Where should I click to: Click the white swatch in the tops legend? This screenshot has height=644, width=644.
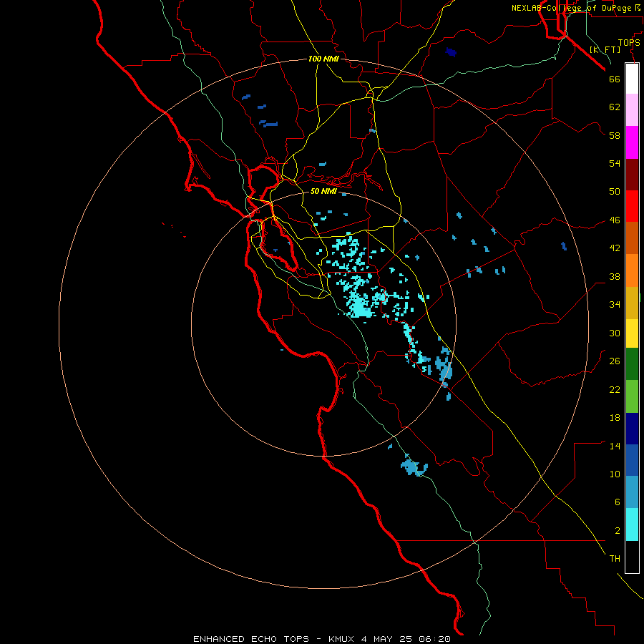(x=632, y=79)
